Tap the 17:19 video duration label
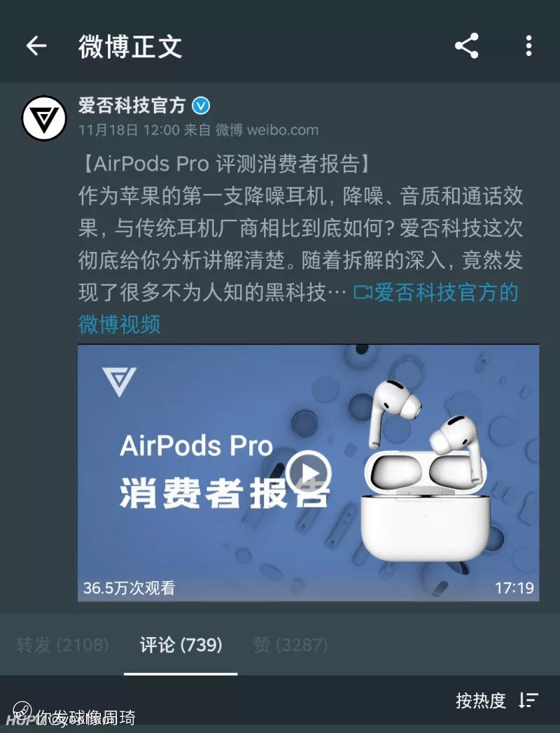This screenshot has width=560, height=733. [x=514, y=587]
